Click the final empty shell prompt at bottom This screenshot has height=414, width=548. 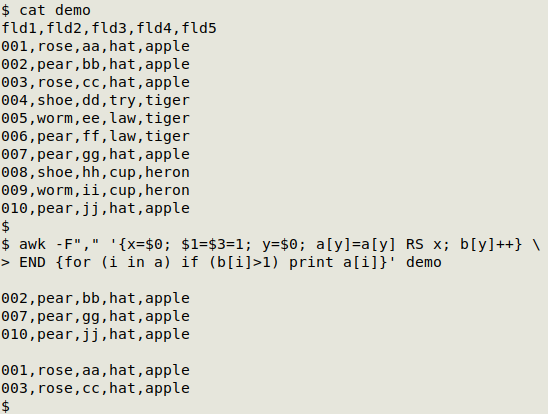click(x=6, y=406)
